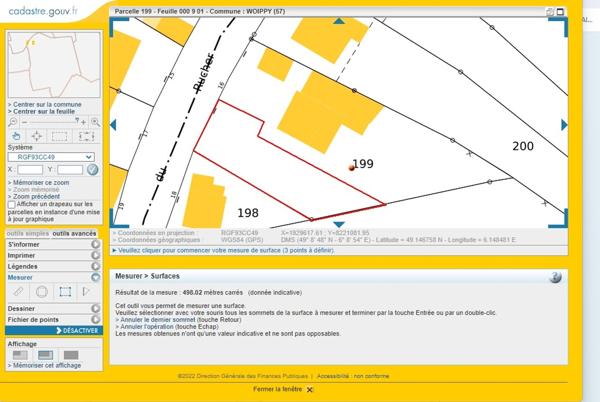
Task: Select the fit-to-extent rectangle tool
Action: [x=86, y=136]
